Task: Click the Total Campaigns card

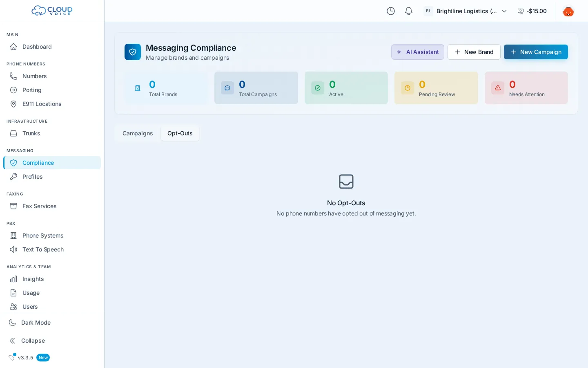Action: tap(256, 88)
